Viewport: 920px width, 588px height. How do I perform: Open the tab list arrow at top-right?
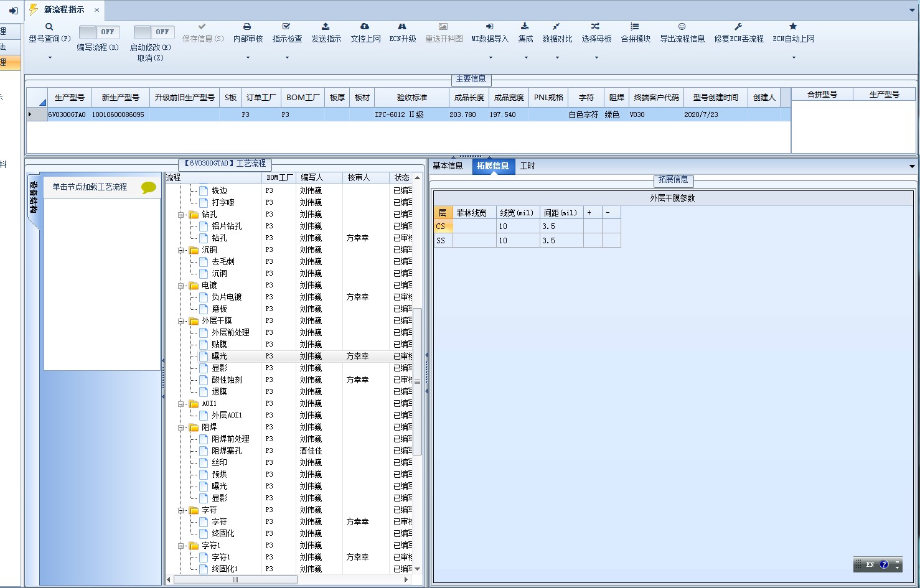tap(913, 11)
